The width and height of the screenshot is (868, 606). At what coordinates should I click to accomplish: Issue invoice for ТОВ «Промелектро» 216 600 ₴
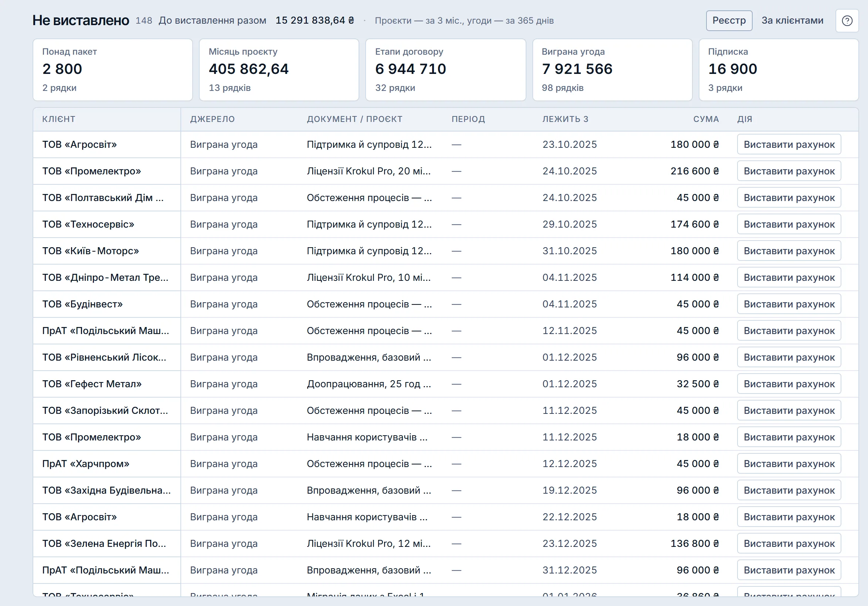point(789,171)
